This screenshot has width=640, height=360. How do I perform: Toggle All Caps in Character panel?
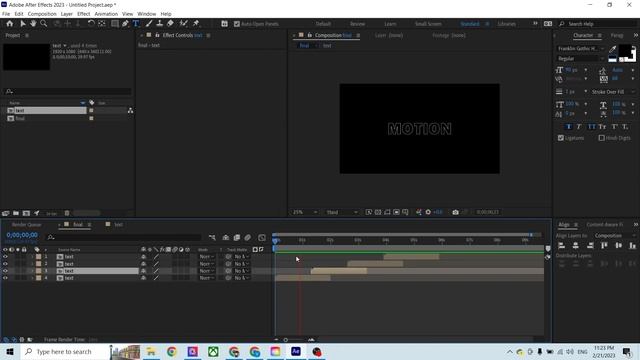[591, 127]
